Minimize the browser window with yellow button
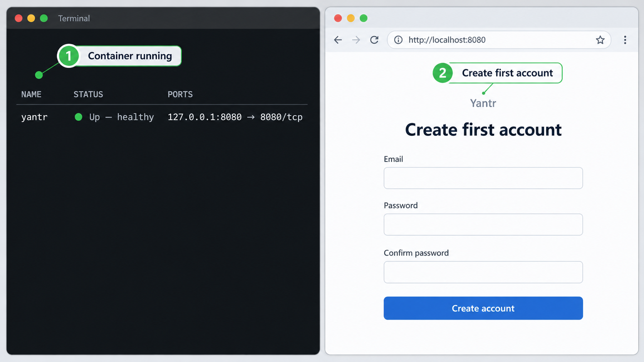644x362 pixels. pos(351,18)
